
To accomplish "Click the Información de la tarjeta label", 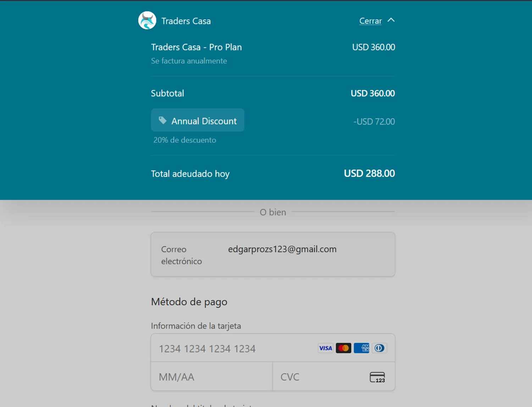I will click(x=196, y=326).
